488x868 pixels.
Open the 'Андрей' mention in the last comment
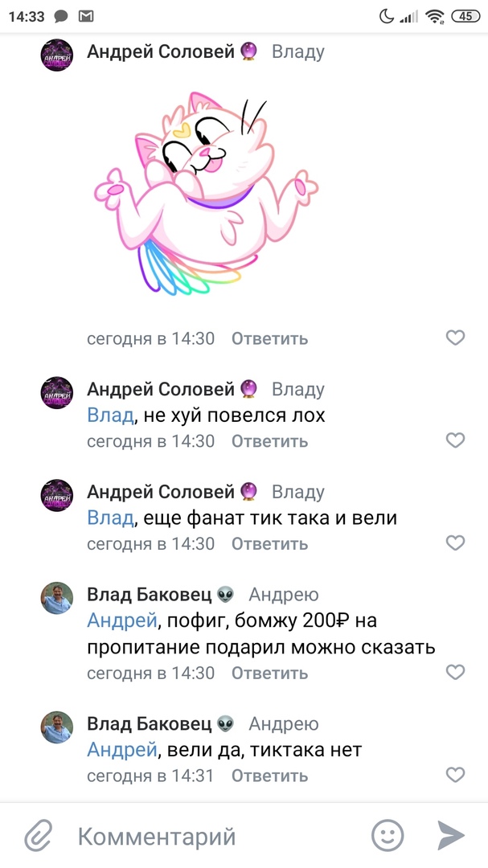[x=122, y=750]
